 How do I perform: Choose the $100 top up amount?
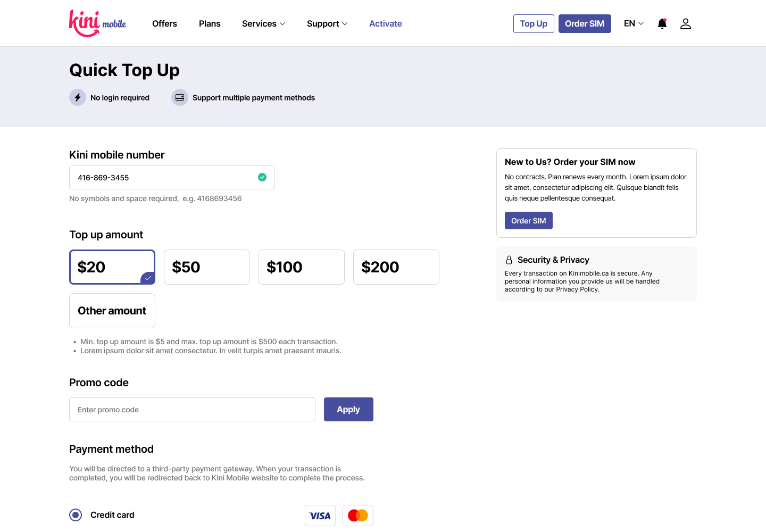click(x=302, y=267)
